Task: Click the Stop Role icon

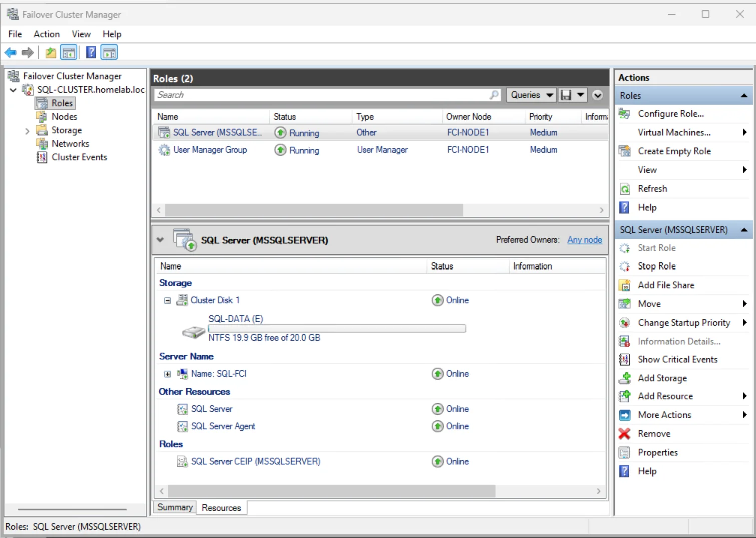Action: coord(624,266)
